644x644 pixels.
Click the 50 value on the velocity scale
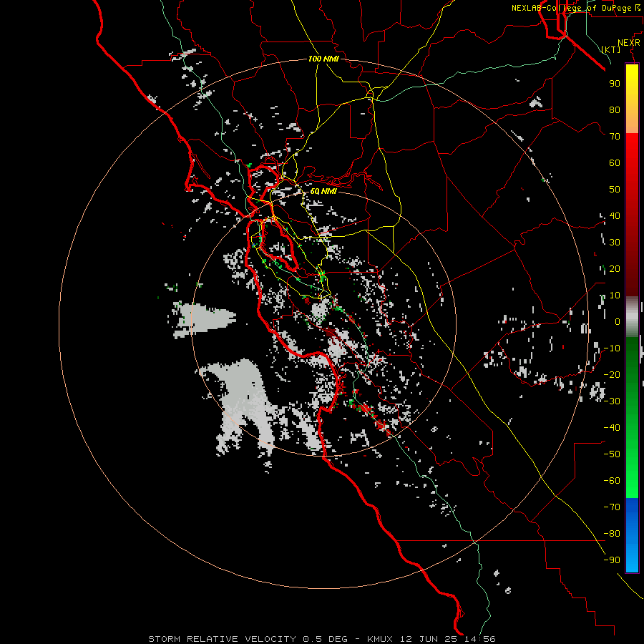[615, 190]
